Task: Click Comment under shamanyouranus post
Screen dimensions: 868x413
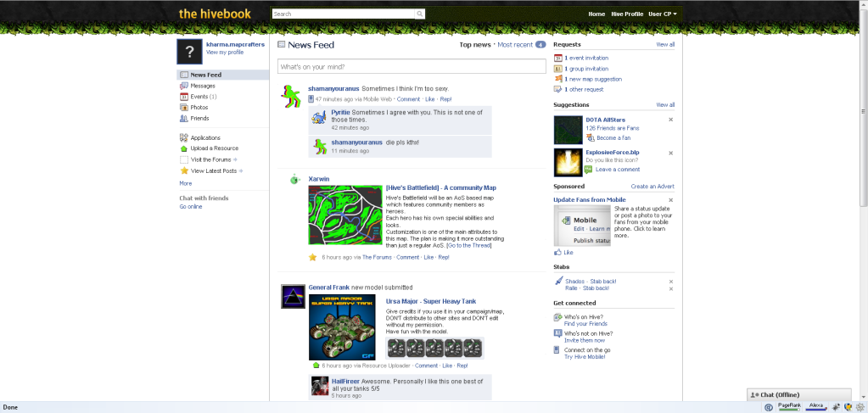Action: 408,99
